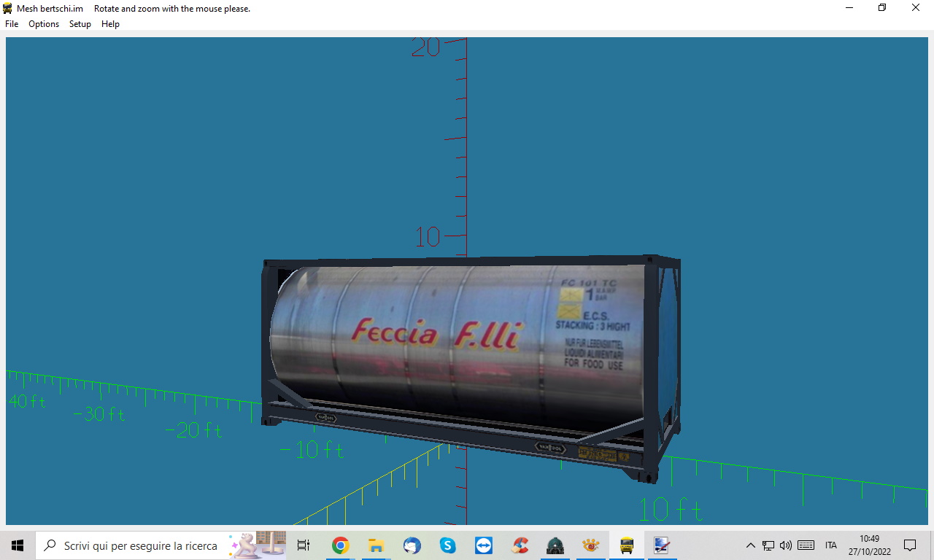The width and height of the screenshot is (934, 560).
Task: Open File Explorer from the taskbar
Action: (x=376, y=545)
